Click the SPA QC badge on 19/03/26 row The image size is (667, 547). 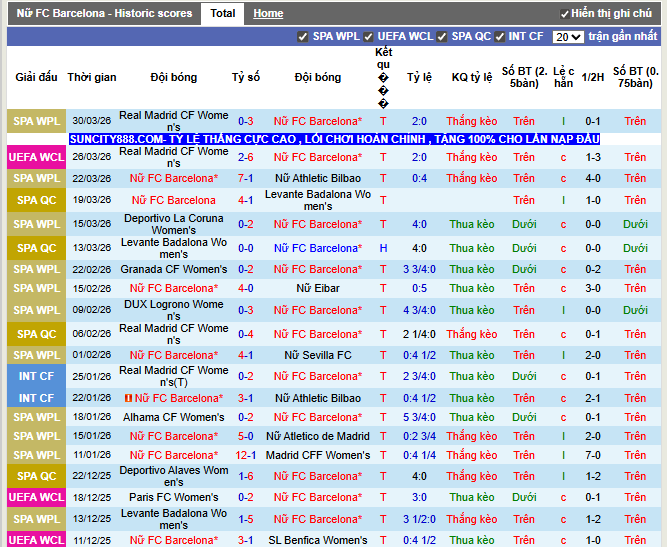click(x=36, y=200)
